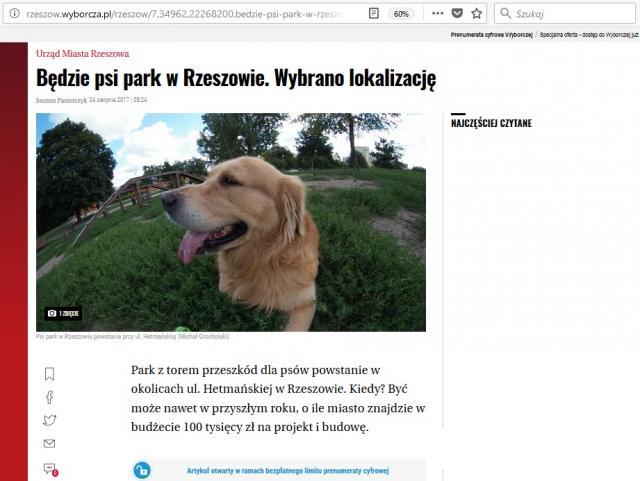This screenshot has height=481, width=640.
Task: Click the magnifier icon in search box
Action: click(507, 14)
